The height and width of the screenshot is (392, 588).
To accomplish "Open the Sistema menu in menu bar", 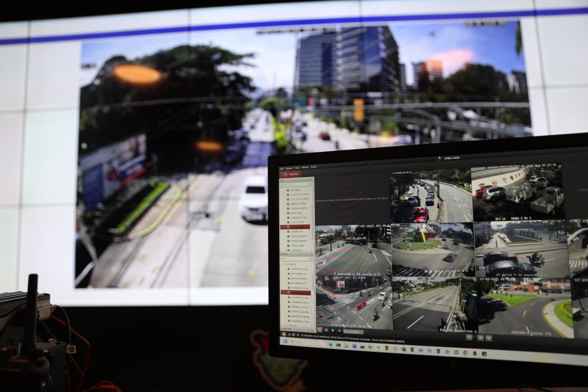I will coord(289,168).
